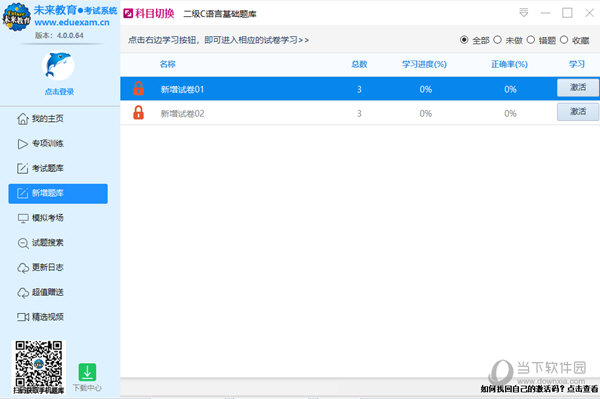Click the 总数 column header
This screenshot has height=399, width=600.
coord(359,64)
